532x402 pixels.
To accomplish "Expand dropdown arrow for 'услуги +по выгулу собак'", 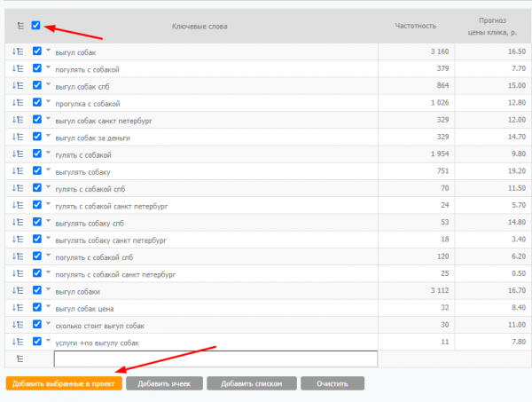I will click(48, 340).
